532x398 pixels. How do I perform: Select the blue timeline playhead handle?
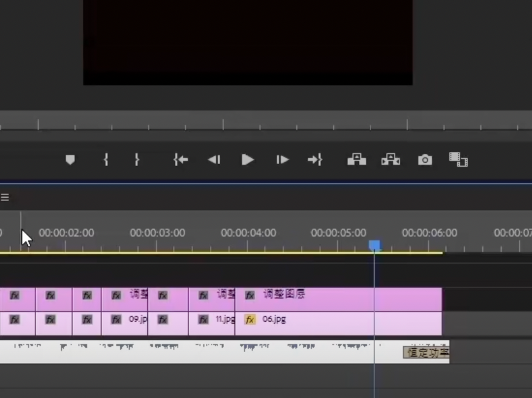[374, 245]
